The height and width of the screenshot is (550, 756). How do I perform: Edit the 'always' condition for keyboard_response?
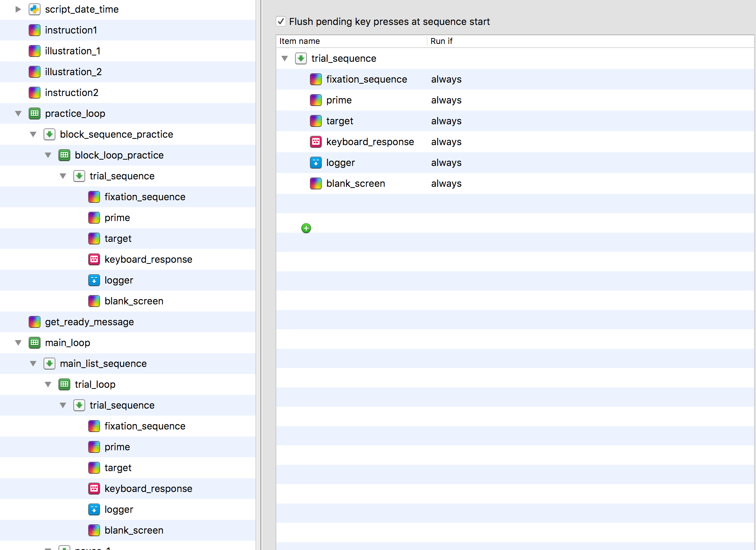click(446, 142)
